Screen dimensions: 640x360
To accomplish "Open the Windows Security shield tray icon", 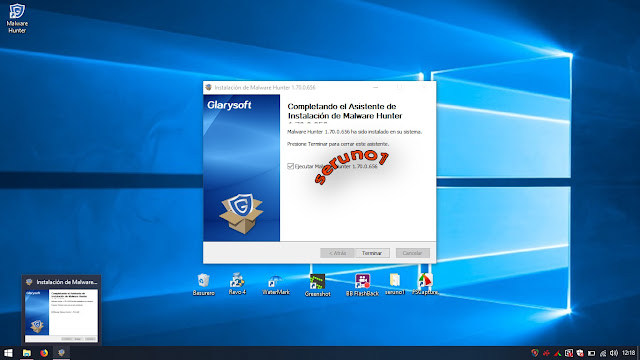I will [x=580, y=353].
